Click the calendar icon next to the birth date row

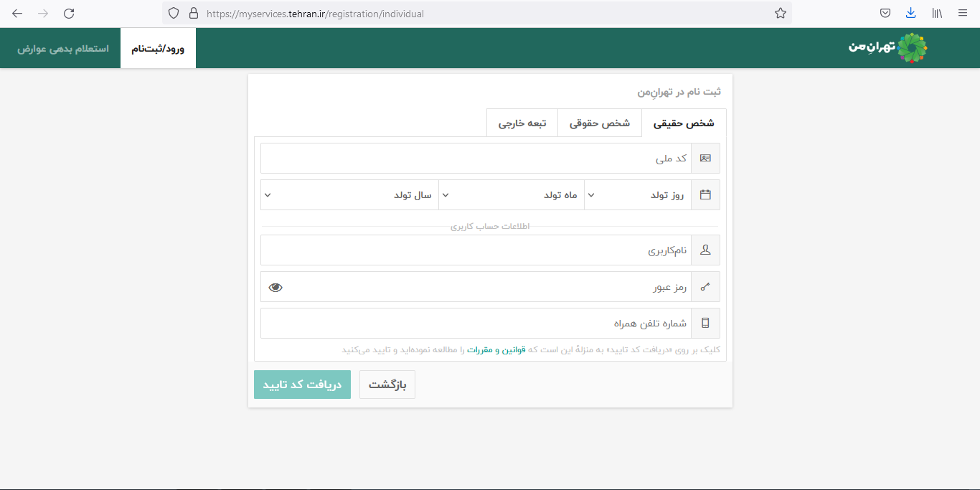tap(705, 194)
